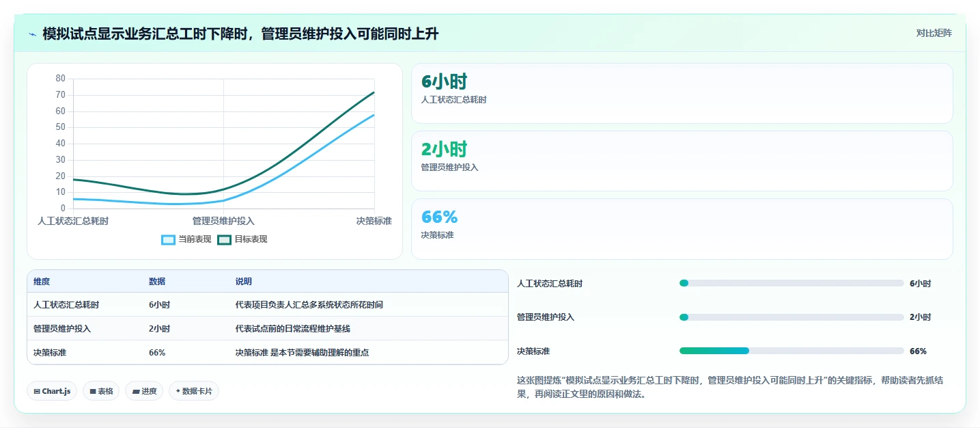Click chart x-axis label 决策标准

374,221
